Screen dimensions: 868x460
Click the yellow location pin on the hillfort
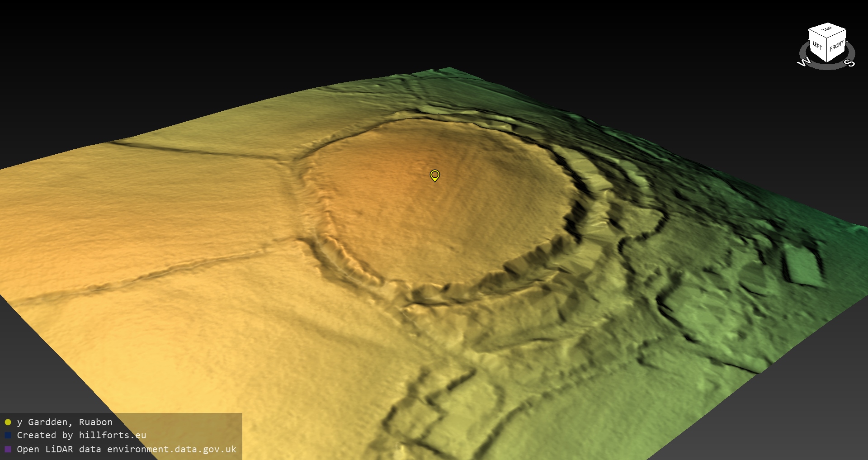pyautogui.click(x=434, y=175)
